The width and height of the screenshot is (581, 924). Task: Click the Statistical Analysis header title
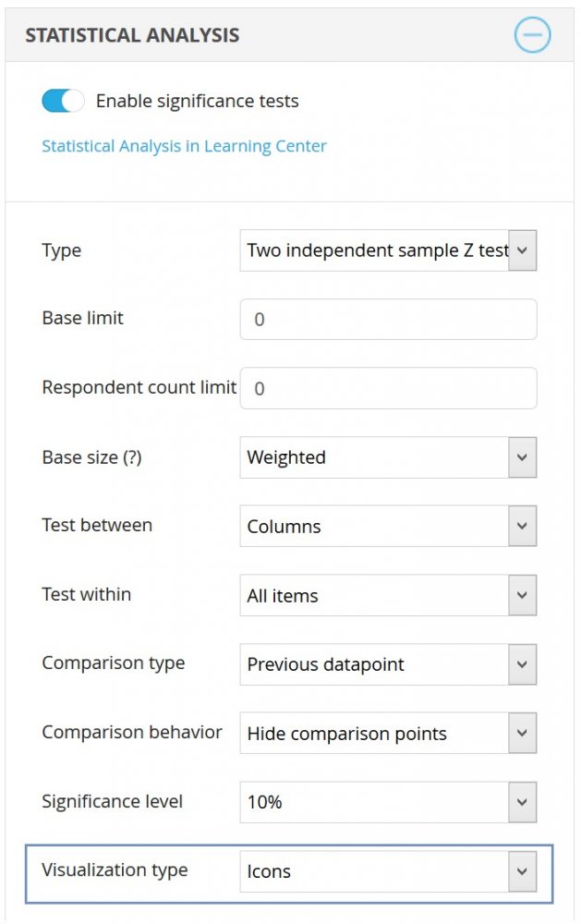pos(132,35)
